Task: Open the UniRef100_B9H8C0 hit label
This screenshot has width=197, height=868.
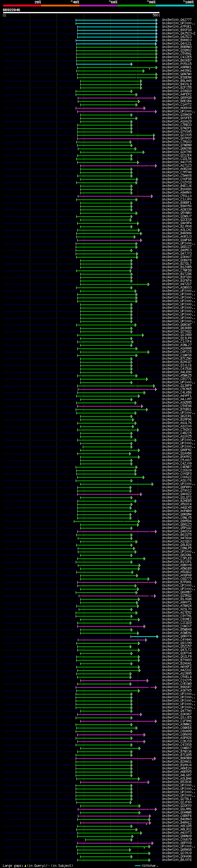Action: point(177,40)
